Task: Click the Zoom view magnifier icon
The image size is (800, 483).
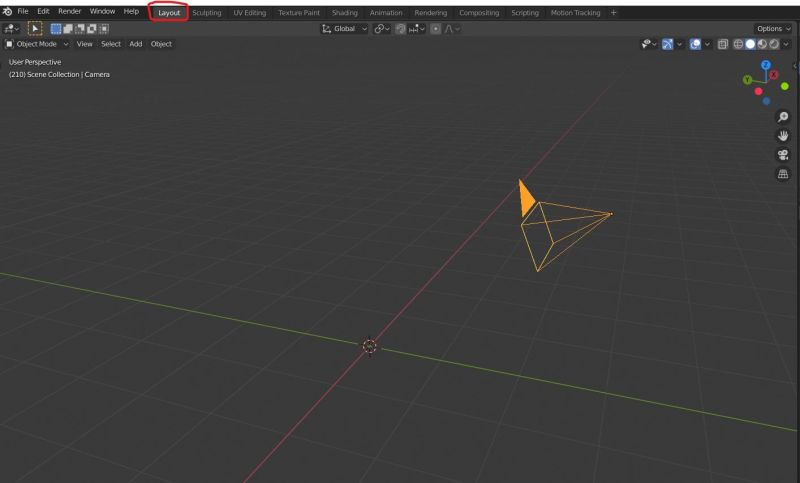Action: click(783, 117)
